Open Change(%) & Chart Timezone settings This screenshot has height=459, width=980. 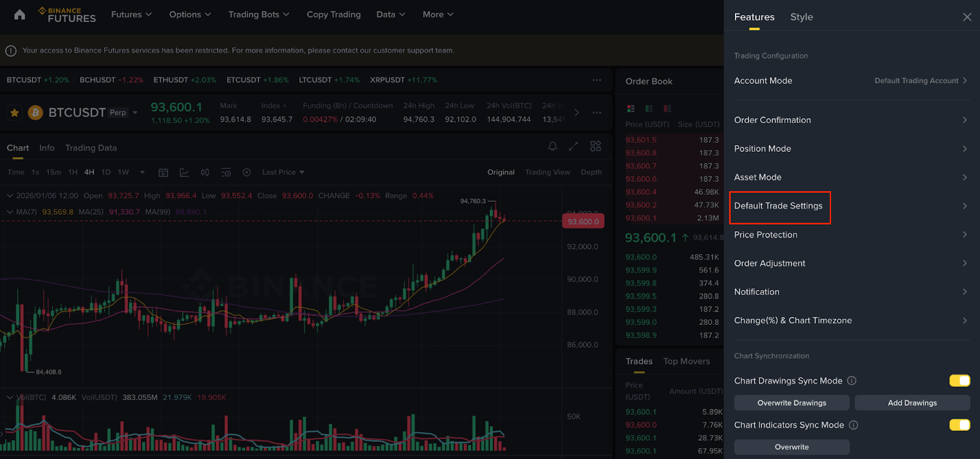point(851,321)
